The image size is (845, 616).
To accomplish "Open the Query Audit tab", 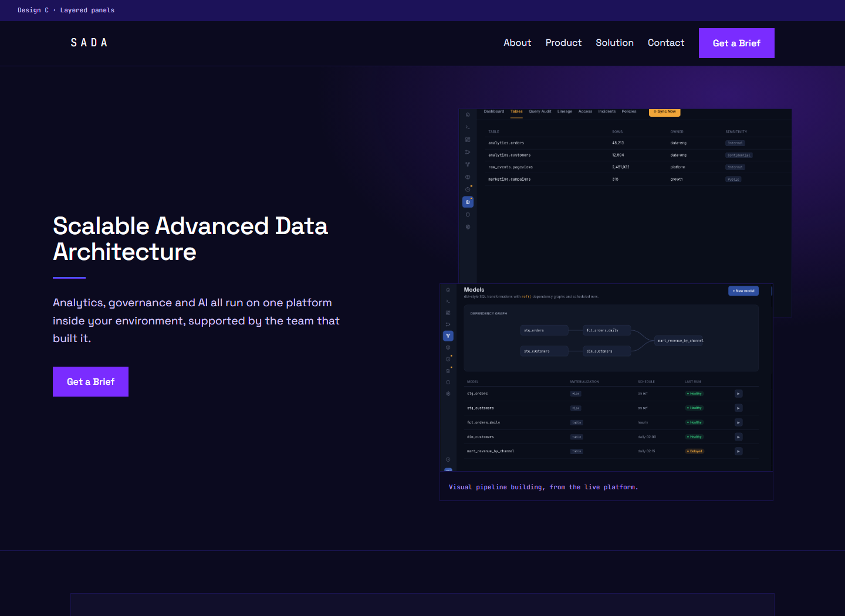I will coord(540,111).
